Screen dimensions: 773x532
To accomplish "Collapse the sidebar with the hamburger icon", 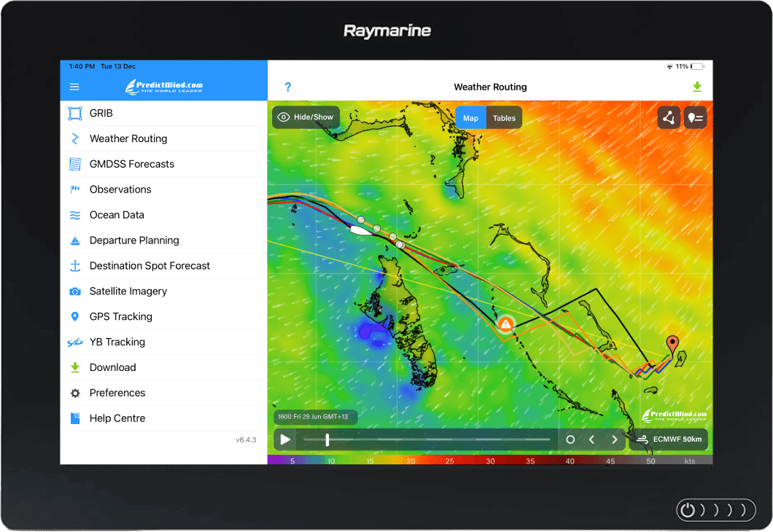I will [x=74, y=86].
